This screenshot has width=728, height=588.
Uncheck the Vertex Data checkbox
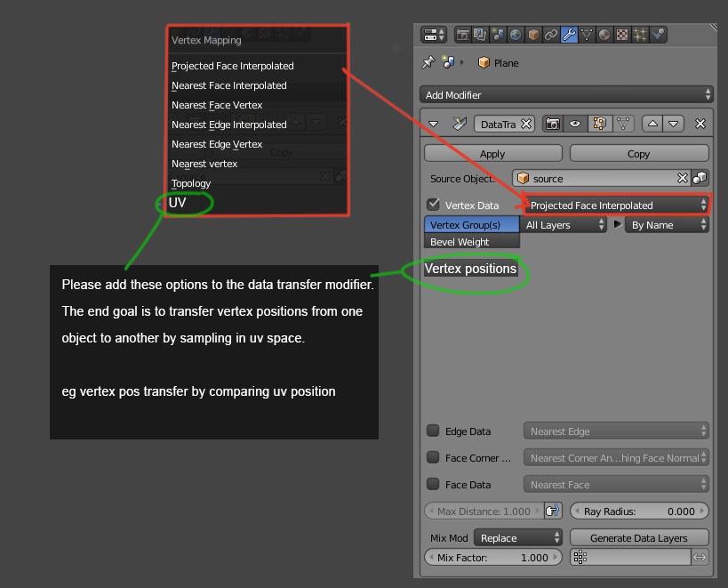click(x=433, y=205)
